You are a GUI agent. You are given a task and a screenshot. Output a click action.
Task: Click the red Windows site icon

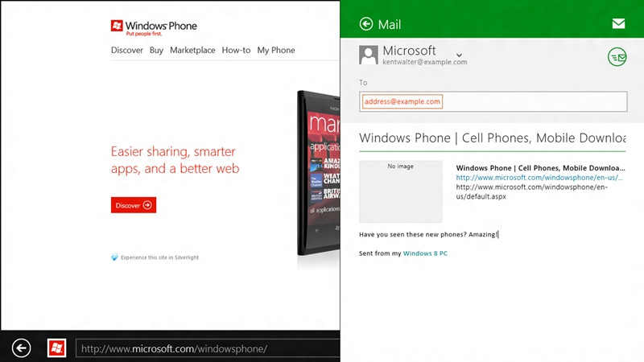(x=56, y=348)
